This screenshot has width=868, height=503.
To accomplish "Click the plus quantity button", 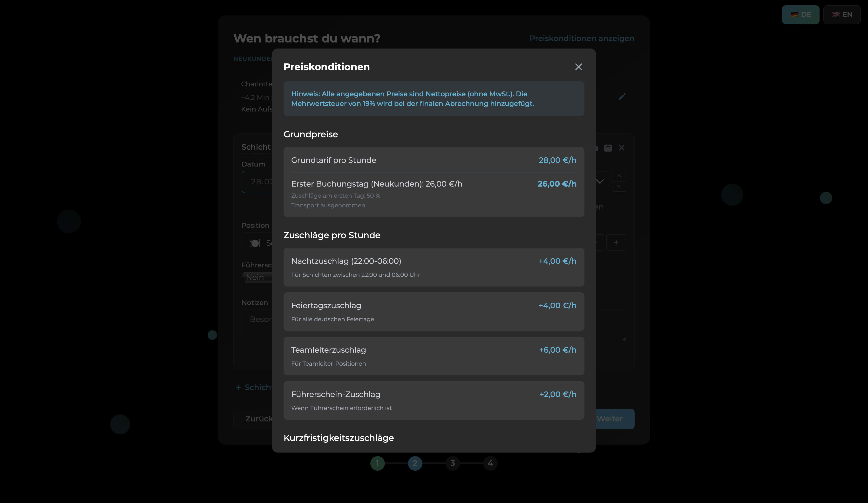I will pos(616,242).
